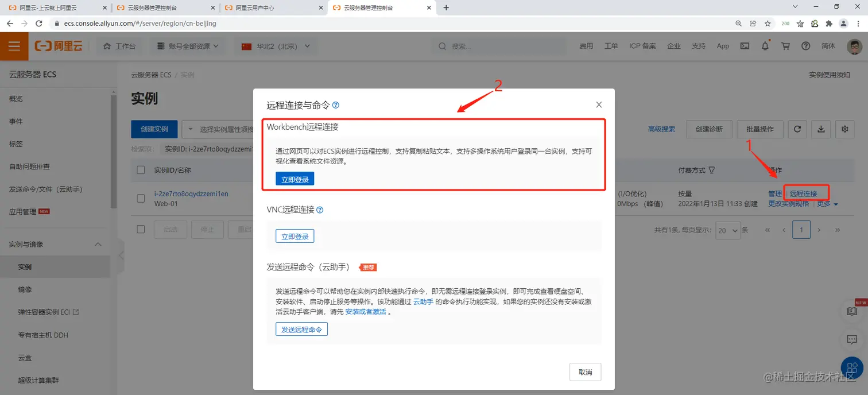Open 企业 in the top menu
The image size is (868, 395).
tap(674, 46)
